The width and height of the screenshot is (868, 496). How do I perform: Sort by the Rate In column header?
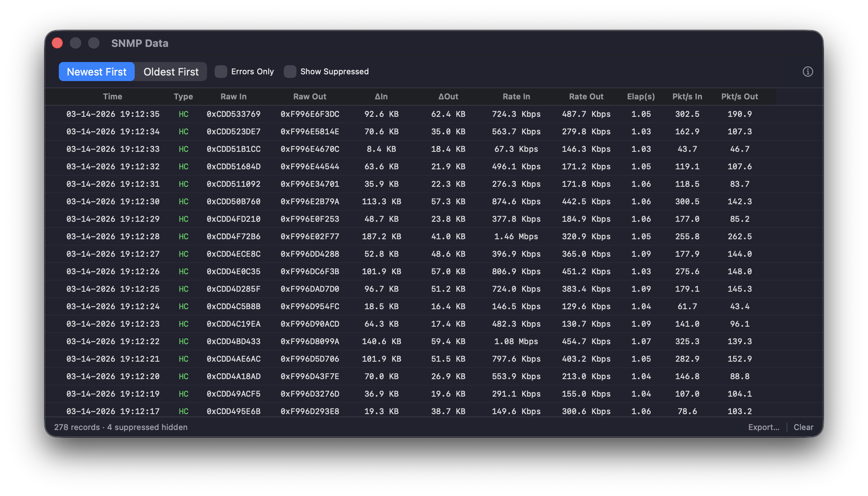[x=516, y=96]
